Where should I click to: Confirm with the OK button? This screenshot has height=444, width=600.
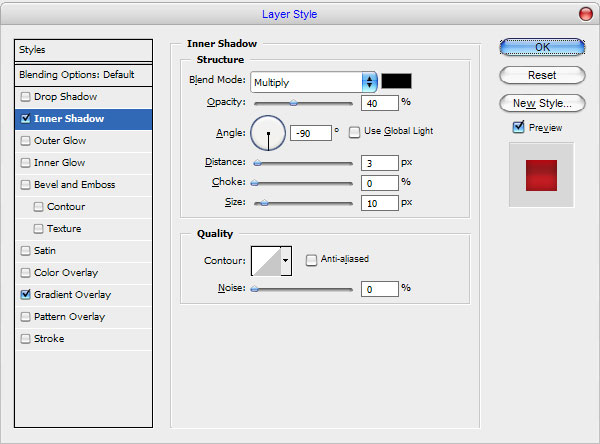tap(542, 47)
